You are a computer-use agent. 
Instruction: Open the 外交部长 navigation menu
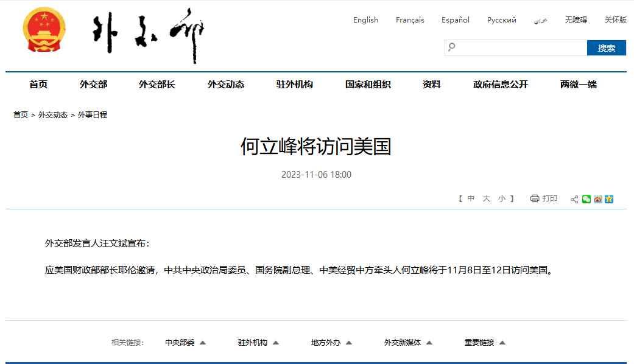157,85
